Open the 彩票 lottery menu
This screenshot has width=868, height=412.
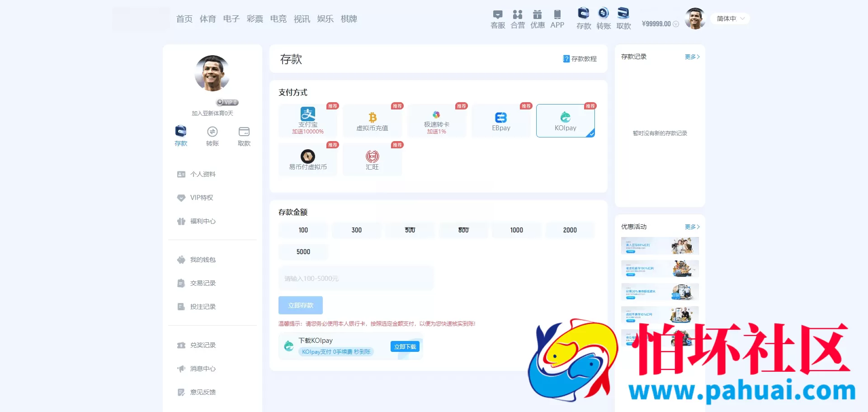click(255, 19)
